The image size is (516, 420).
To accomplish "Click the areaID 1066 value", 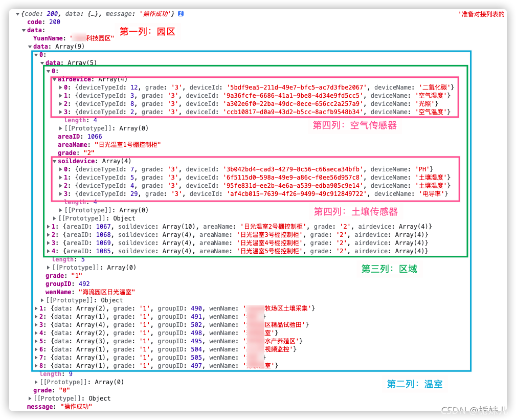I will (x=94, y=137).
